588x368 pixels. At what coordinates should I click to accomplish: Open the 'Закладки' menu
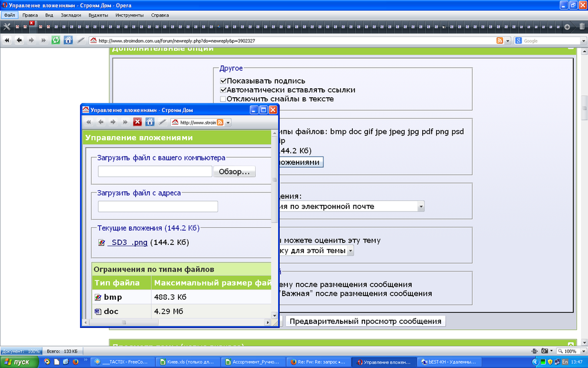point(71,15)
